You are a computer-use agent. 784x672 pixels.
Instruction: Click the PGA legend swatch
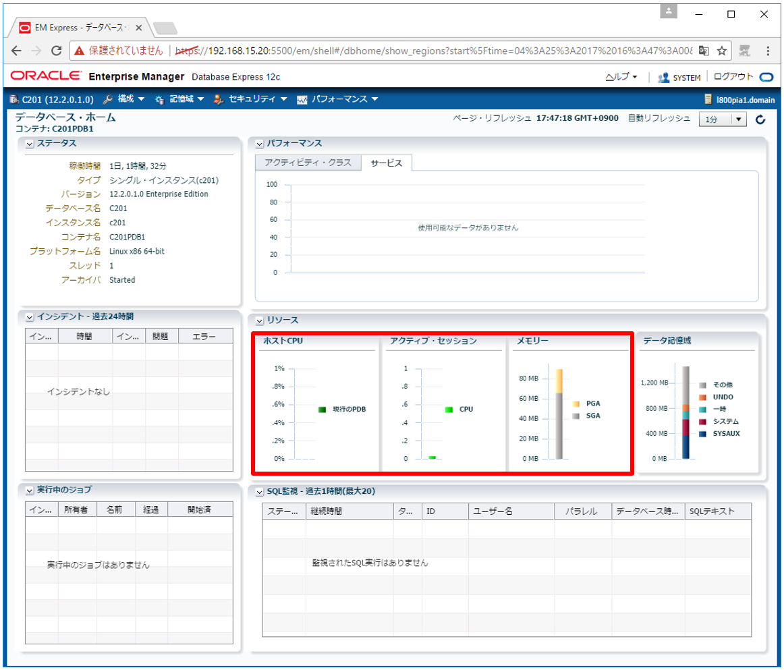coord(576,403)
